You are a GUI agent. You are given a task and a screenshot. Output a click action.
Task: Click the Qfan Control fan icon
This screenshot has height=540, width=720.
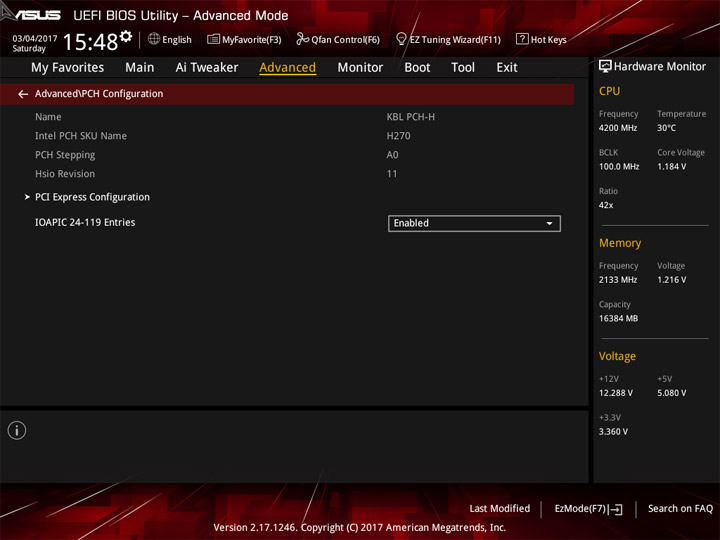click(x=302, y=39)
